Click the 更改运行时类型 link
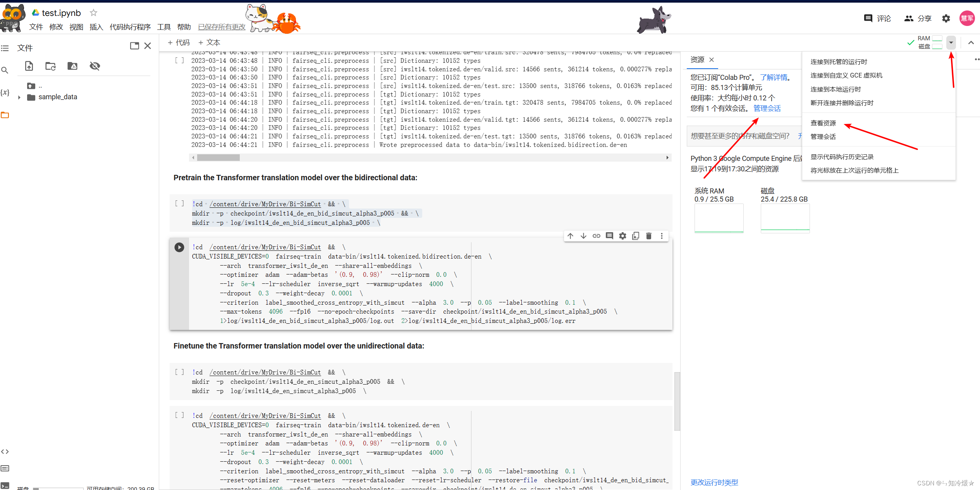The height and width of the screenshot is (490, 980). point(714,482)
